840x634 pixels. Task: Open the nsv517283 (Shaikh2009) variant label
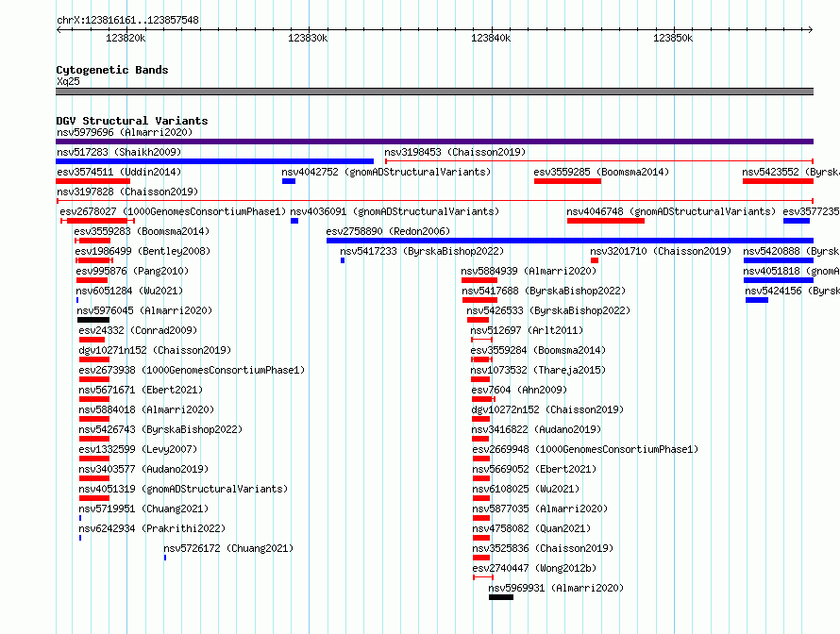click(x=119, y=152)
